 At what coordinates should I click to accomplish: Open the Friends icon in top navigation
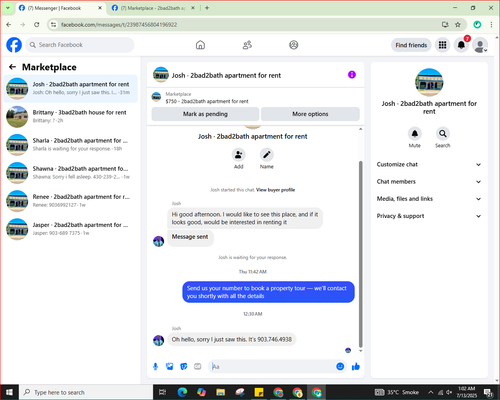click(247, 45)
